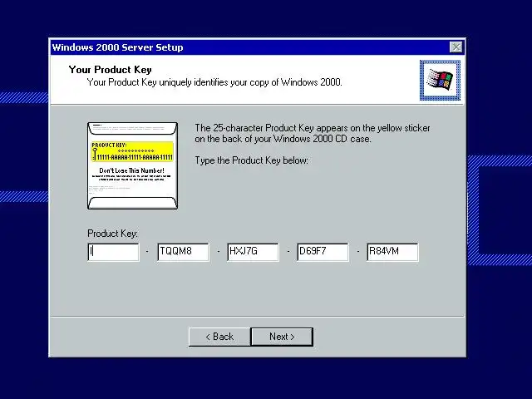
Task: Select the HXJ7G product key field
Action: (253, 252)
